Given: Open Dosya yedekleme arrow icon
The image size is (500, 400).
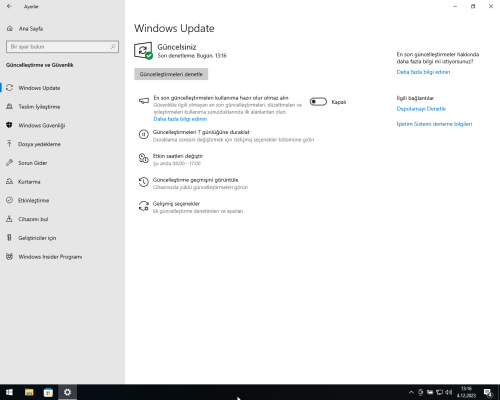Looking at the screenshot, I should pyautogui.click(x=9, y=144).
